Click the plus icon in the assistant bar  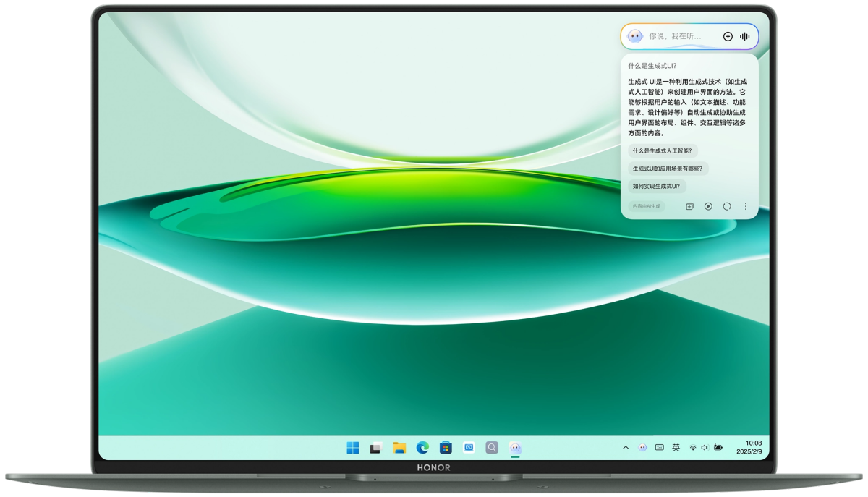coord(728,36)
